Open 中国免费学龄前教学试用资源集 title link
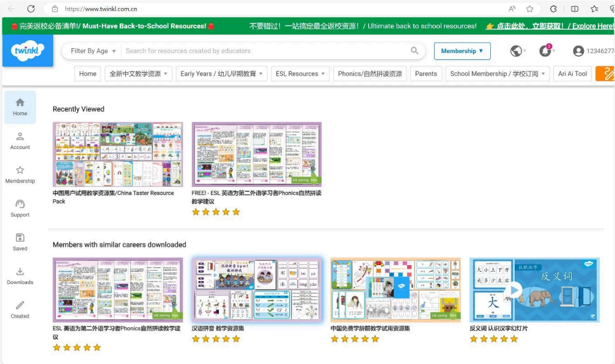Image resolution: width=615 pixels, height=364 pixels. (370, 329)
